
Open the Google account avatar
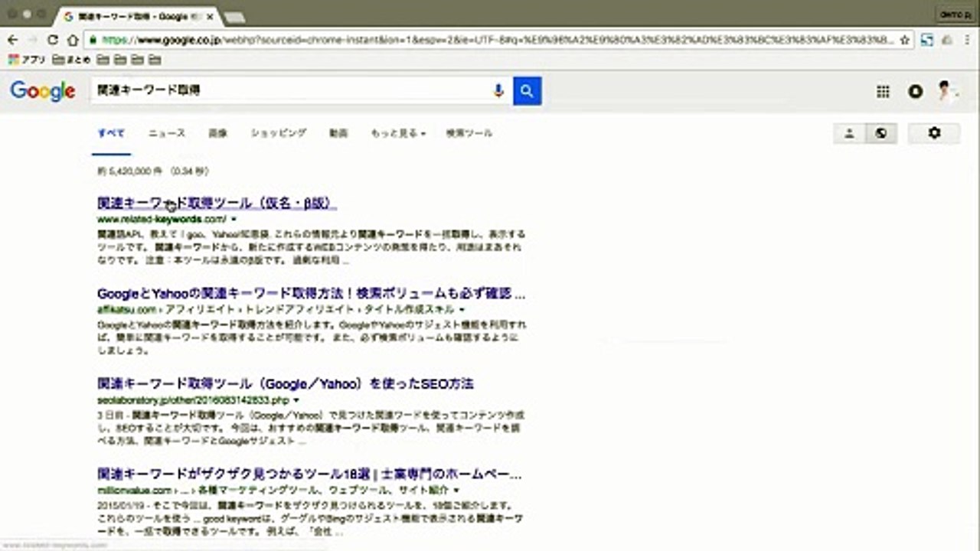pyautogui.click(x=948, y=91)
